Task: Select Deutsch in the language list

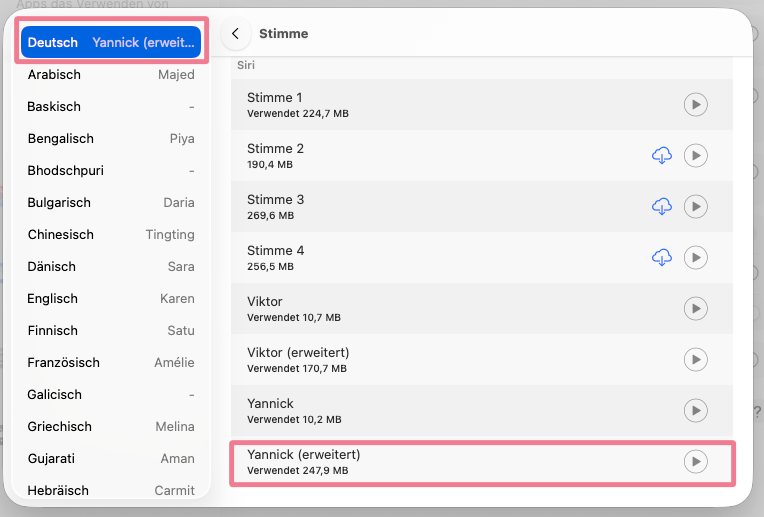Action: 111,43
